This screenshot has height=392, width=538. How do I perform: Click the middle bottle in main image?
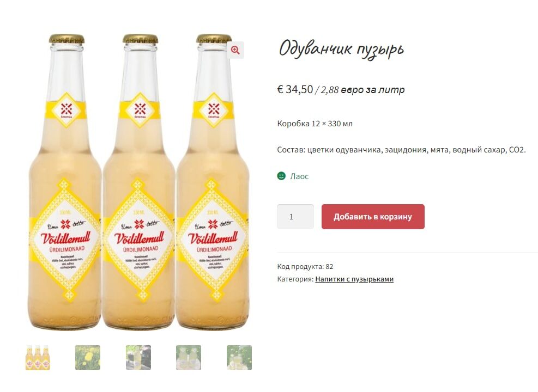139,182
